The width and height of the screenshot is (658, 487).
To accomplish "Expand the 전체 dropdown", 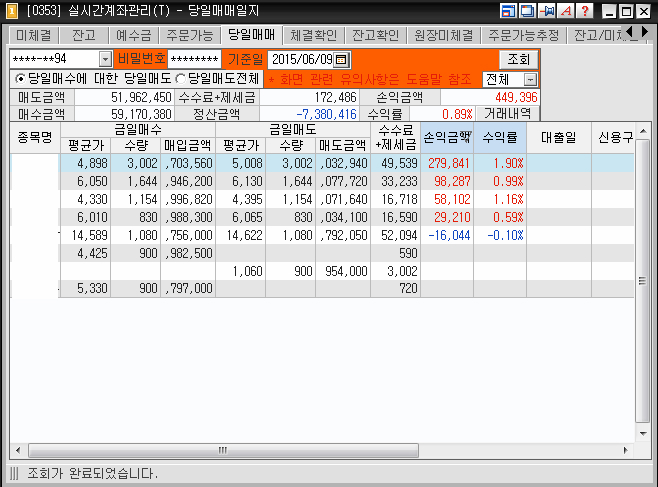I will [x=530, y=79].
